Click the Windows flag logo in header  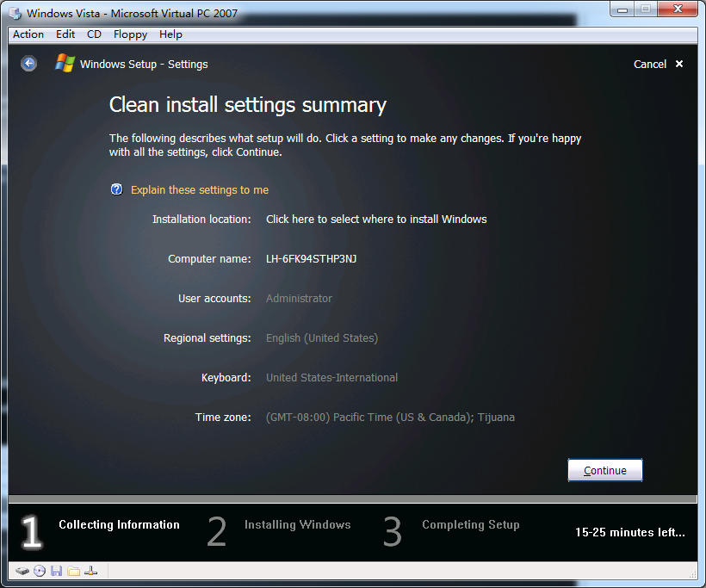[65, 64]
